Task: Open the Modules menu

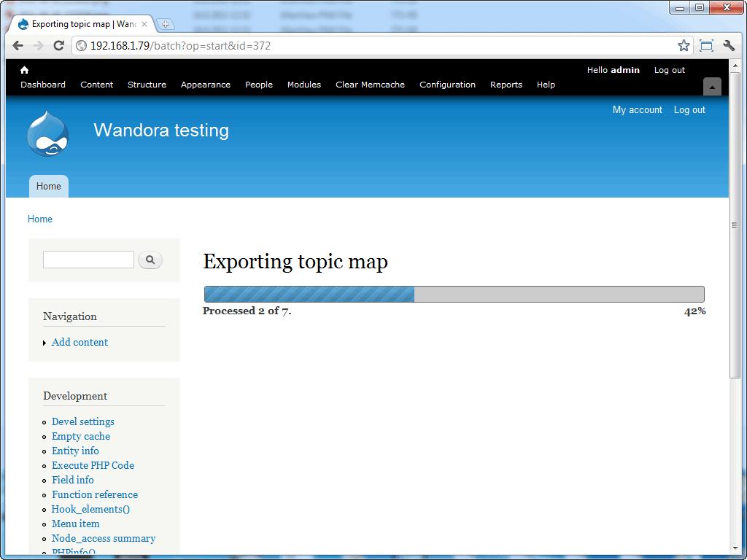Action: point(303,85)
